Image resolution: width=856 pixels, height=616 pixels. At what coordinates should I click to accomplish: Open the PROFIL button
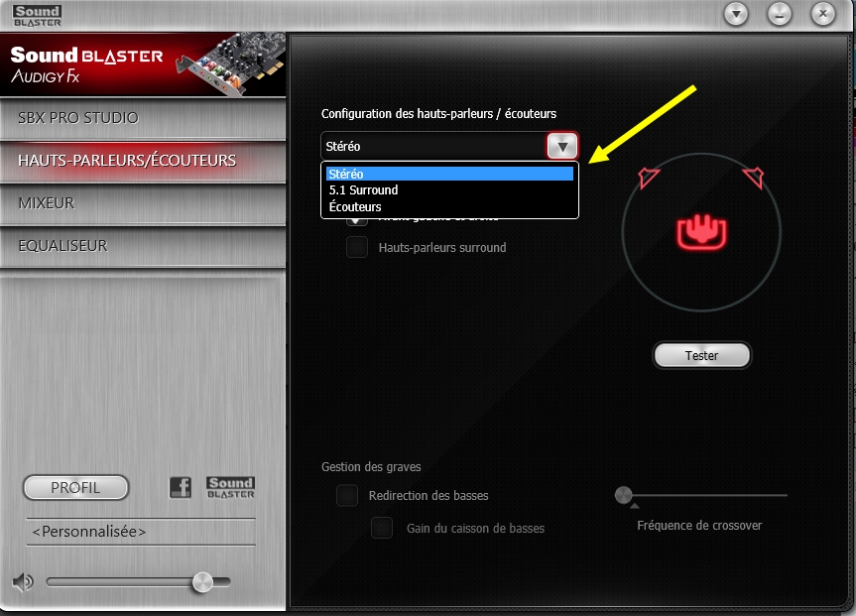pos(76,488)
